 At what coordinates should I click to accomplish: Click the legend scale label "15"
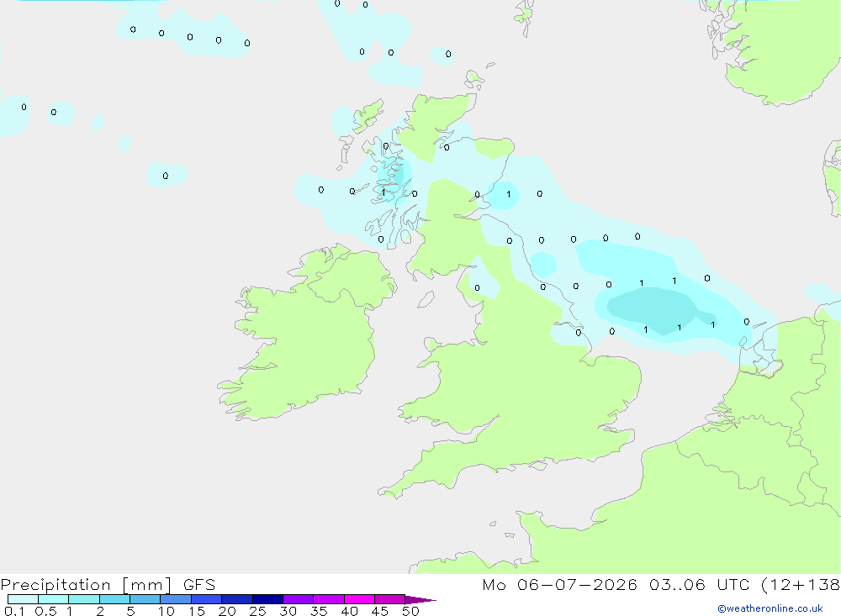point(196,611)
